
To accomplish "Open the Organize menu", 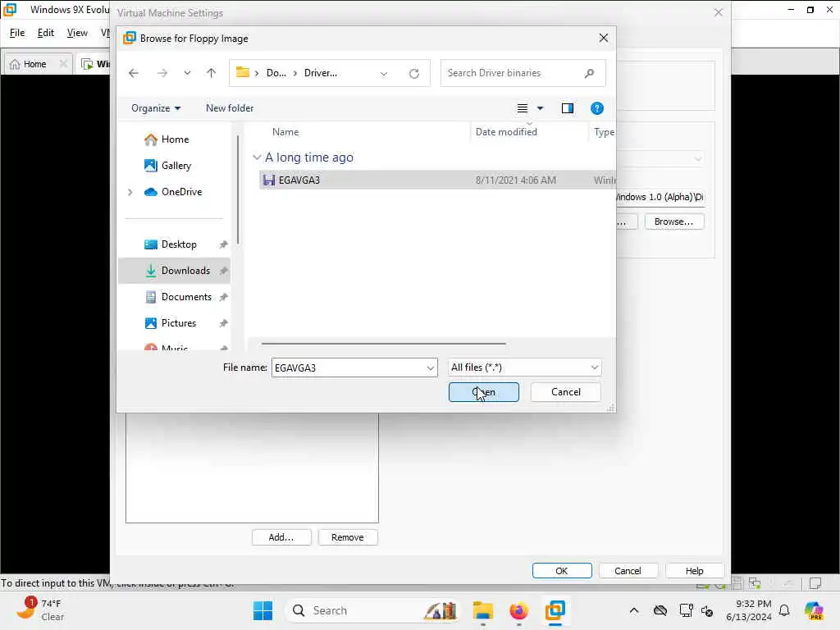I will point(156,108).
